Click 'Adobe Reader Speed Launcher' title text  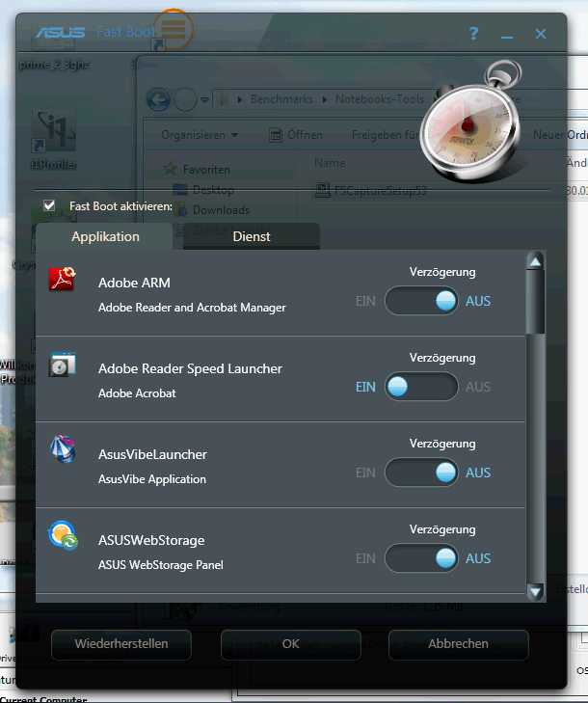click(190, 368)
